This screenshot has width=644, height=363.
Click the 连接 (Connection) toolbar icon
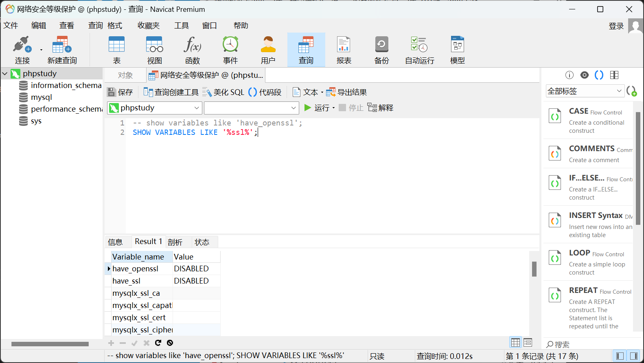22,50
